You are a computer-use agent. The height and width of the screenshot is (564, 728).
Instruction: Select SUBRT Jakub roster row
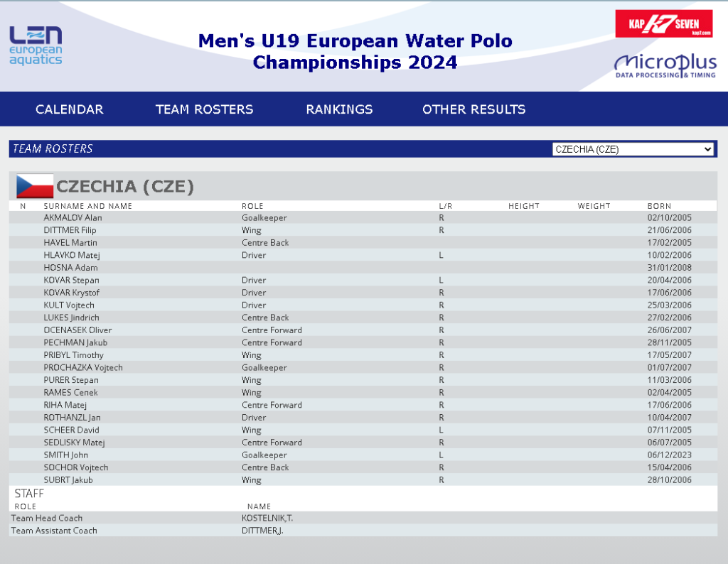pos(363,480)
